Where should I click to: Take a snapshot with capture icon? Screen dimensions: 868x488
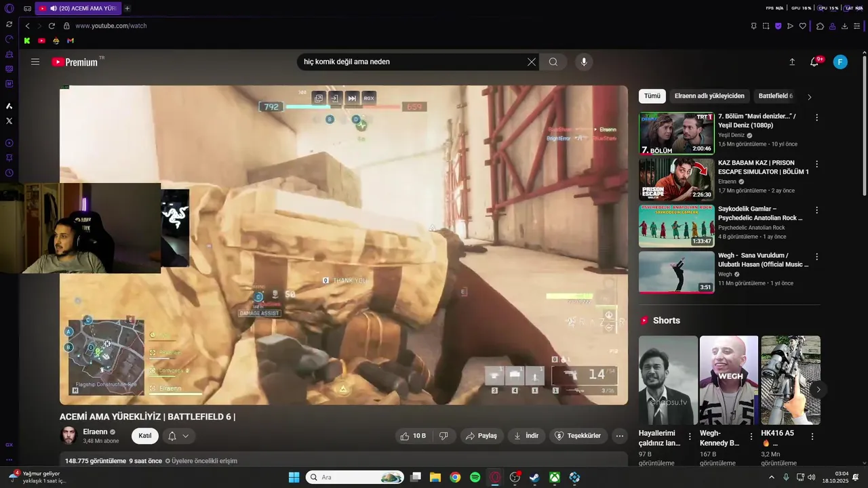point(766,26)
